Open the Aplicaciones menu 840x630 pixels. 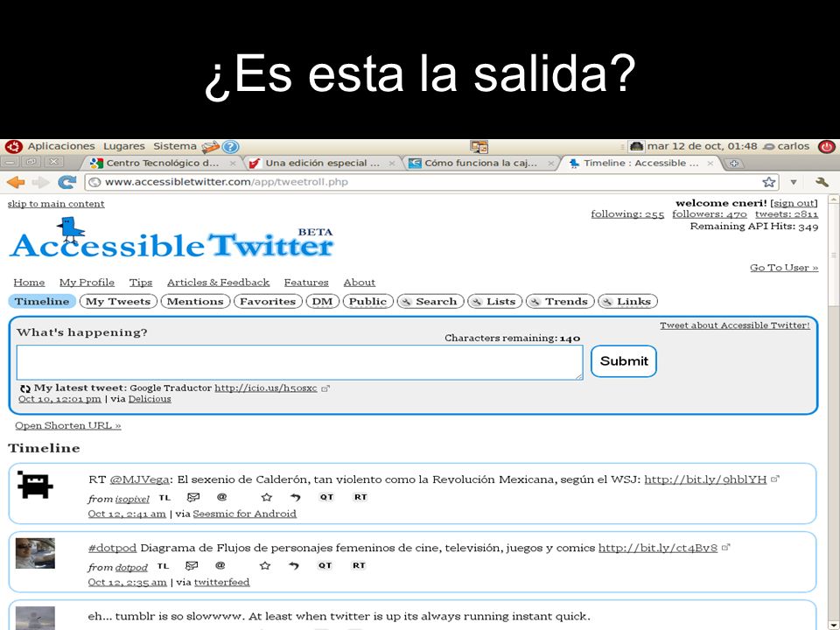(x=61, y=146)
